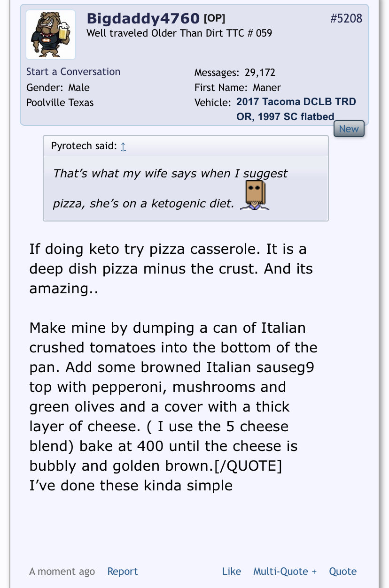Click the New post indicator

coord(349,129)
